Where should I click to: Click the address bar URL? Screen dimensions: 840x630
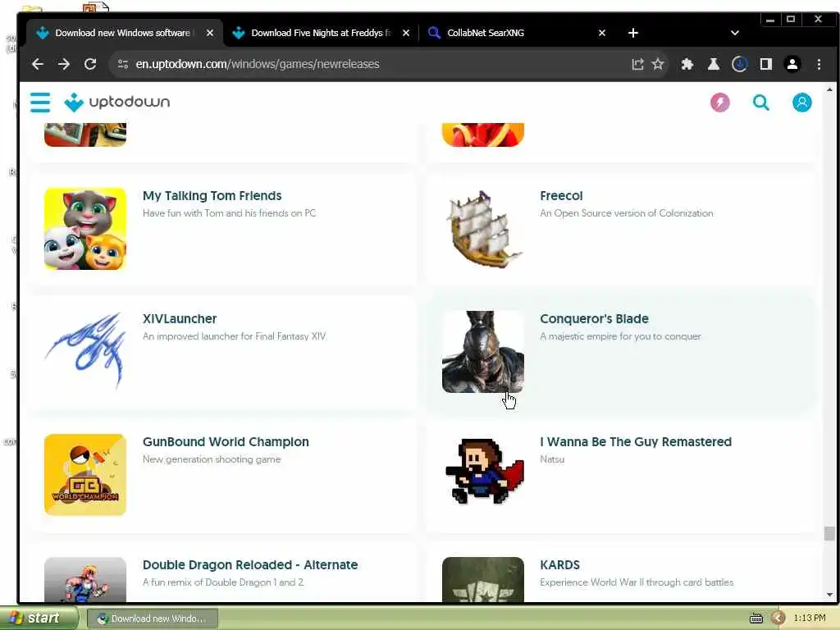(x=257, y=64)
